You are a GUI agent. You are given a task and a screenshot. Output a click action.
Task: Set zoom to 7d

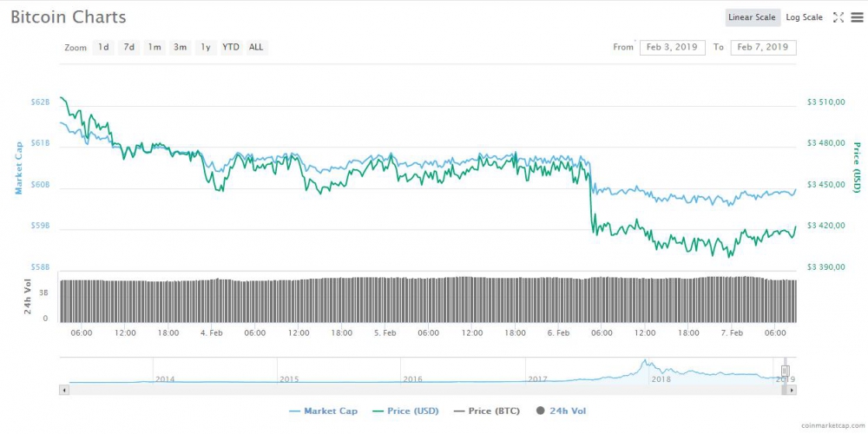pos(128,48)
